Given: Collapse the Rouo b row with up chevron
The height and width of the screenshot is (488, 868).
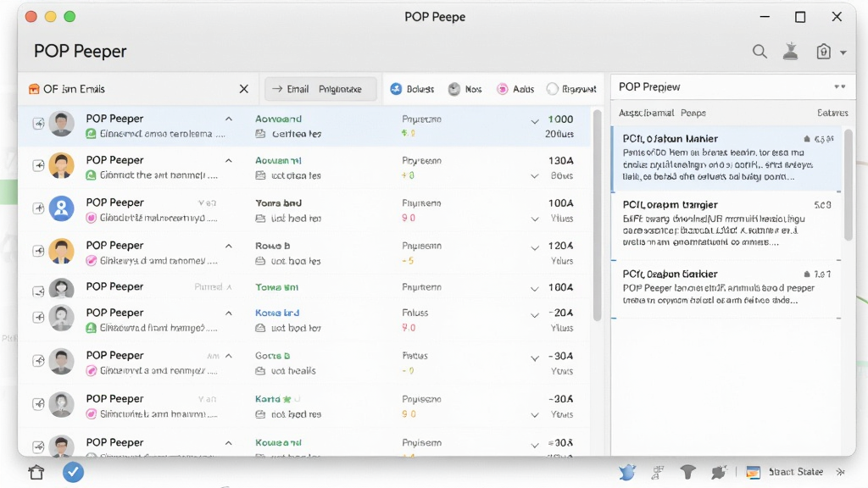Looking at the screenshot, I should point(229,246).
